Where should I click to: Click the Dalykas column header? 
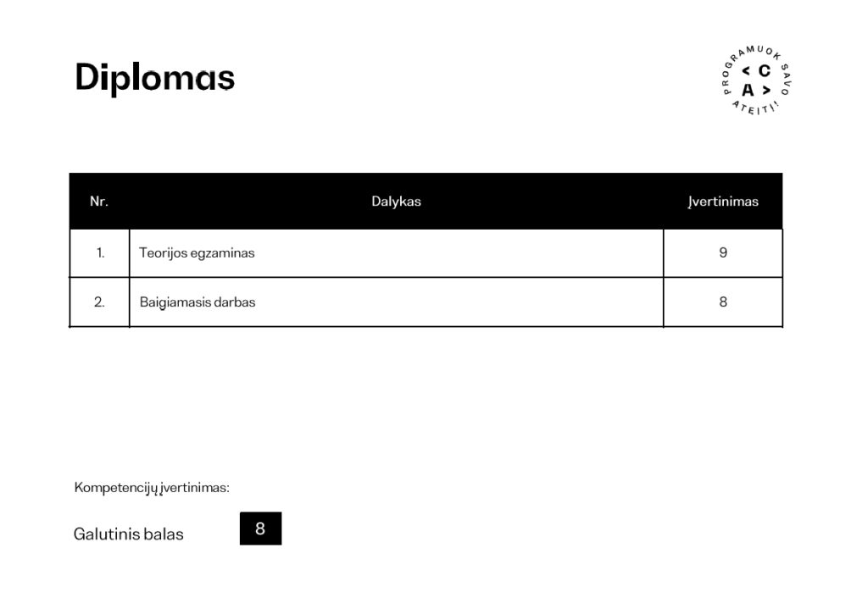click(396, 202)
